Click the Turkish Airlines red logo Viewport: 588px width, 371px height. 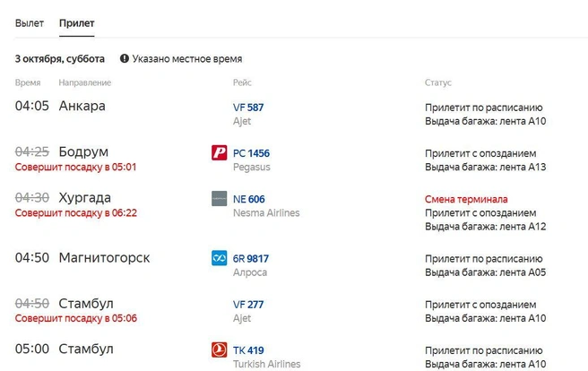tap(219, 349)
